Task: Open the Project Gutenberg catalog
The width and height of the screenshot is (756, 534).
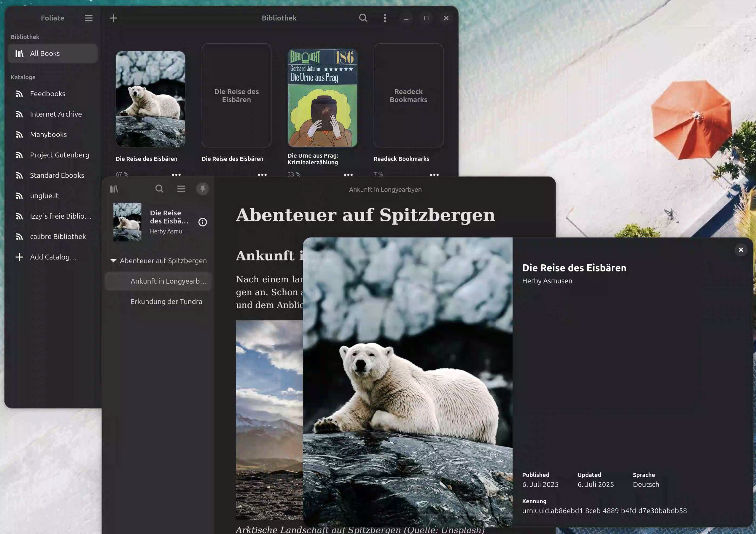Action: [59, 155]
